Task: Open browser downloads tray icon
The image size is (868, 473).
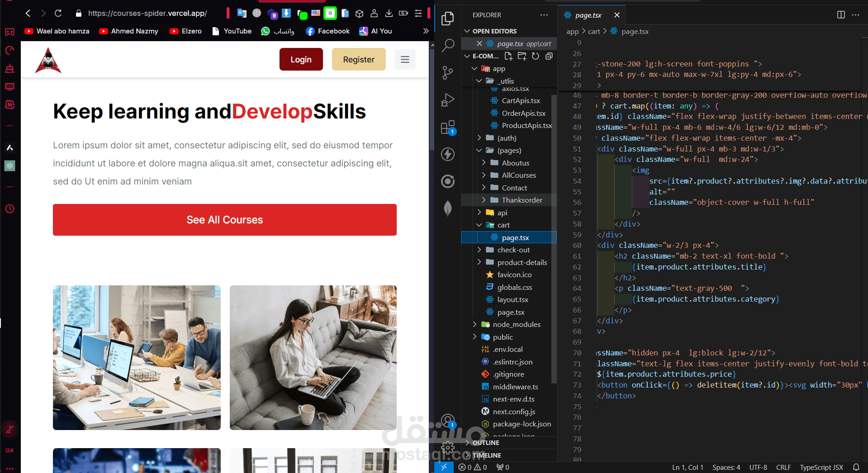Action: click(x=389, y=14)
